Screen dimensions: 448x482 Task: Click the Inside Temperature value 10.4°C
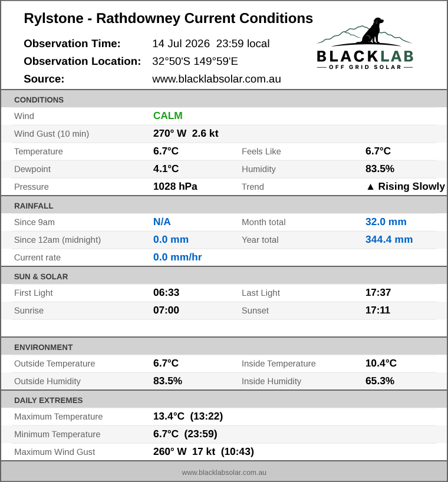[381, 363]
